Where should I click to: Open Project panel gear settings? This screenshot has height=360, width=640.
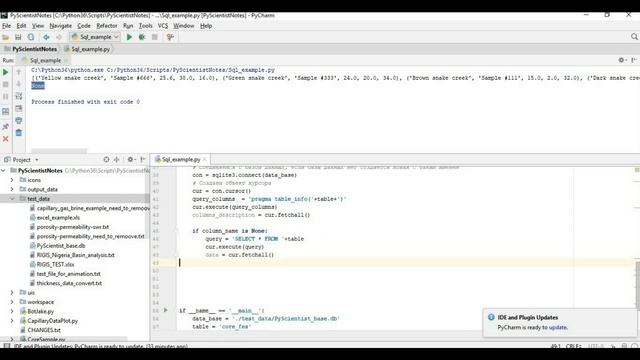pos(131,160)
